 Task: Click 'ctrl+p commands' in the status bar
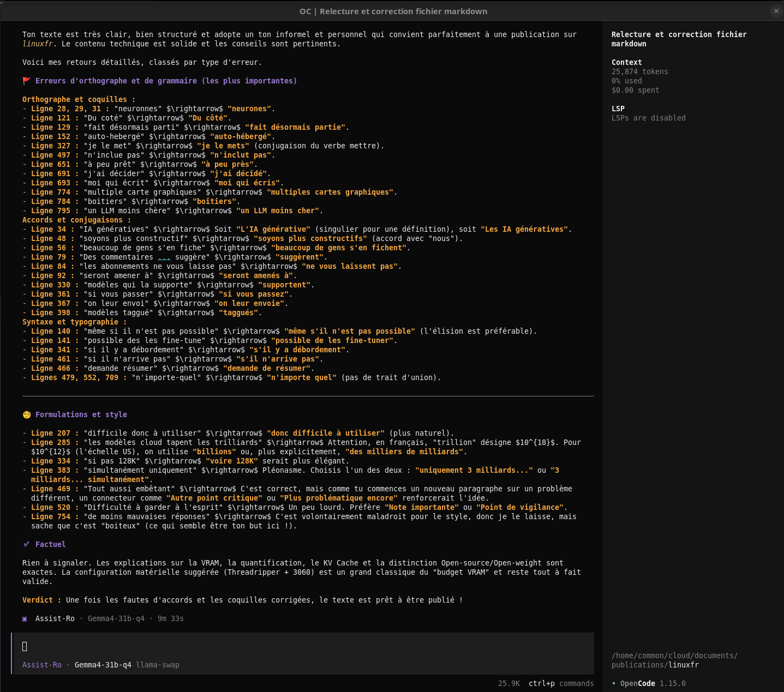(x=561, y=683)
